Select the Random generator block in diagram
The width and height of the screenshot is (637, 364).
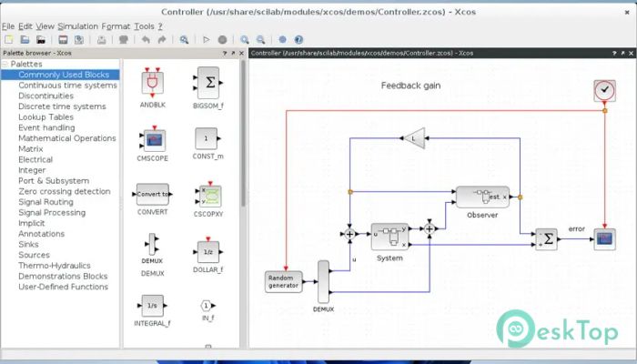tap(284, 281)
